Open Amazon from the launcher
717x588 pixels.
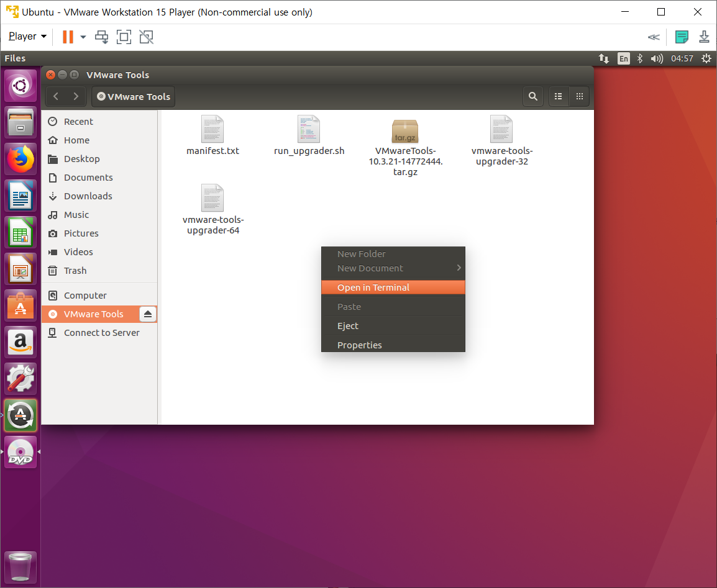coord(21,341)
